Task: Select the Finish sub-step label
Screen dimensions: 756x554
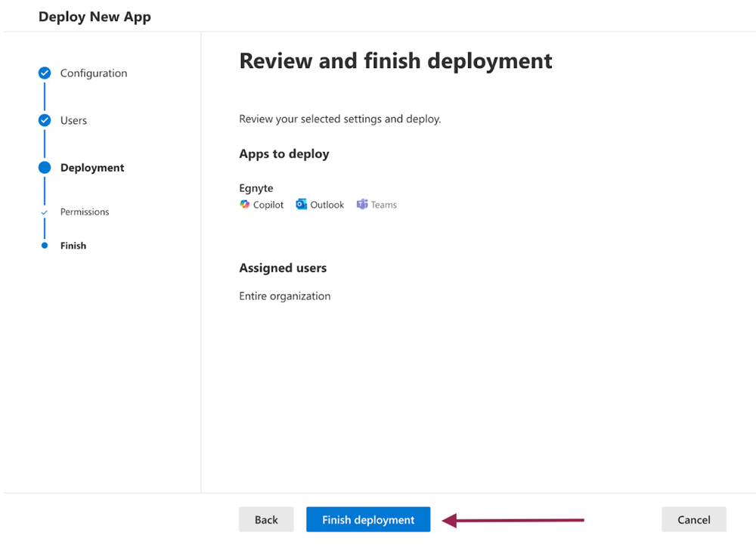Action: click(73, 246)
